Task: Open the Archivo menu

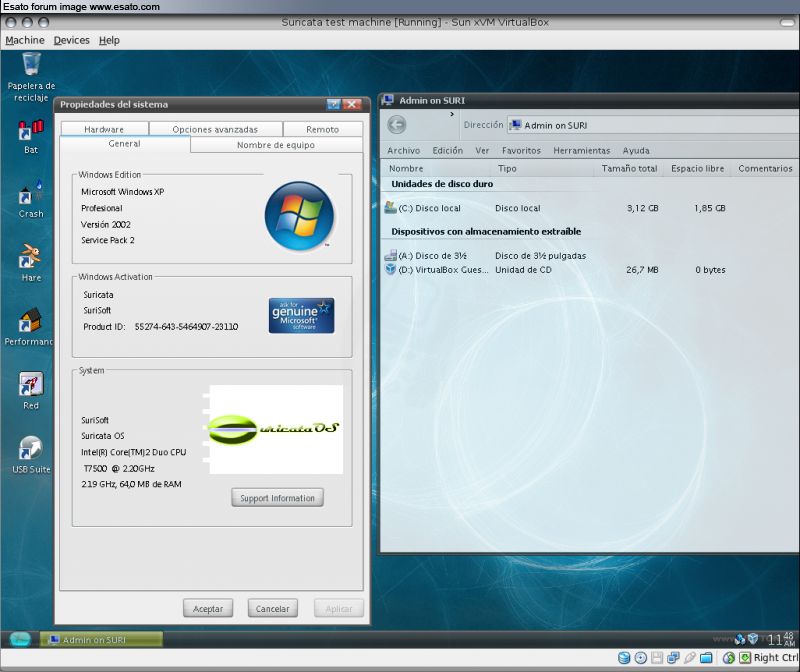Action: (404, 151)
